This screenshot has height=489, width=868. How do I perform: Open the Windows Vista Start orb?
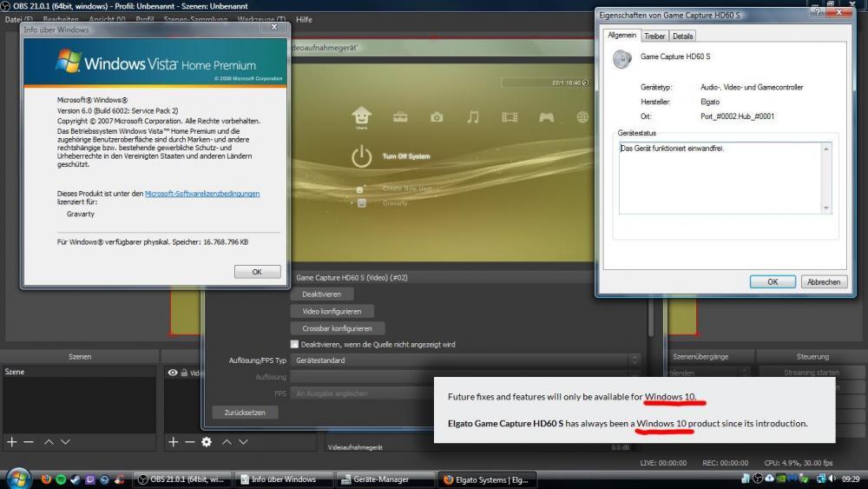[17, 479]
